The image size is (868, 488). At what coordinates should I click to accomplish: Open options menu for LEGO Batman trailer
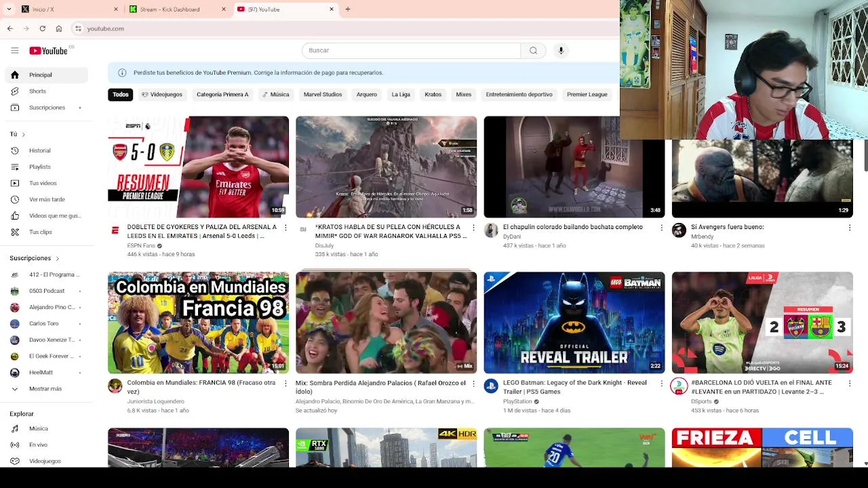(x=661, y=384)
